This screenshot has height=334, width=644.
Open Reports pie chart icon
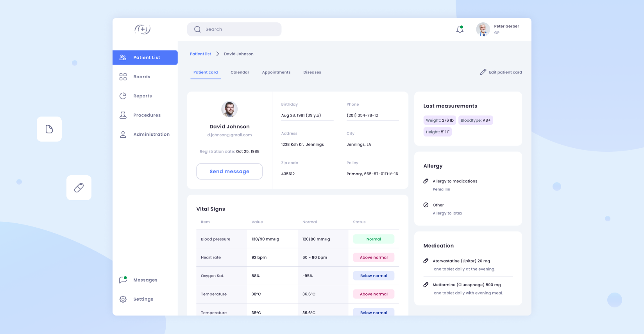click(123, 96)
